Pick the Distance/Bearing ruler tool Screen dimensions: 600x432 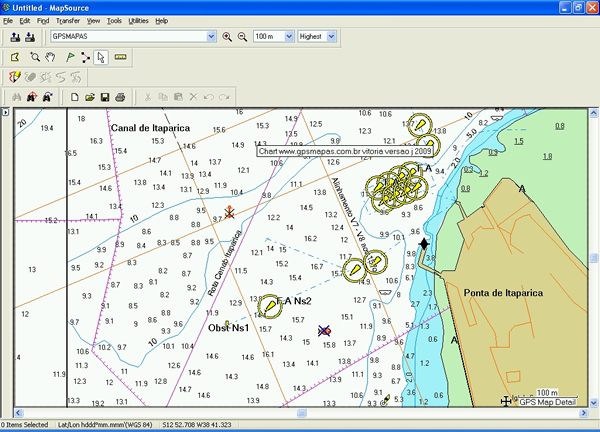tap(120, 57)
